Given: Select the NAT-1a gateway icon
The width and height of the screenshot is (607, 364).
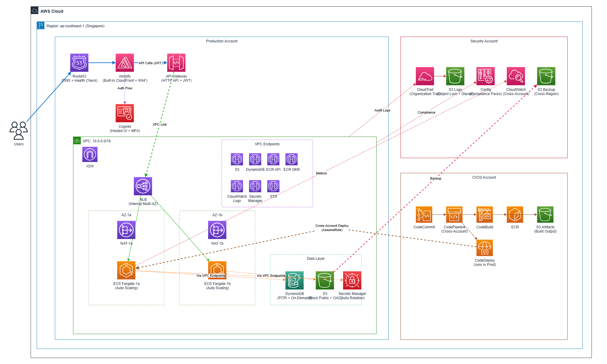Looking at the screenshot, I should (126, 230).
